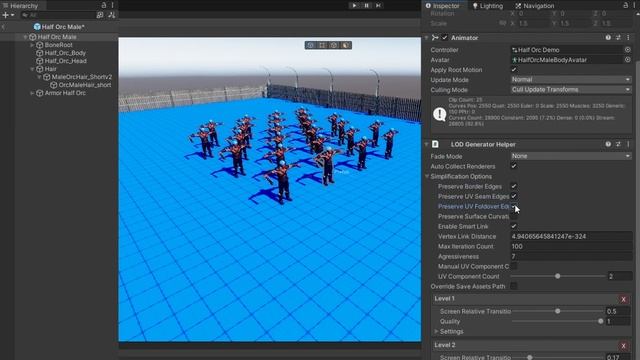Viewport: 640px width, 360px height.
Task: Click the Step frame button
Action: [378, 5]
